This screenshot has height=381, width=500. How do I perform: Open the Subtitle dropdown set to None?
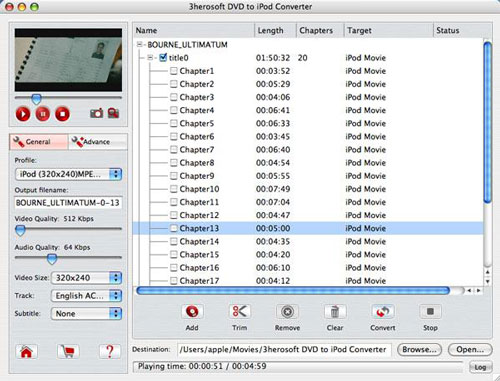[x=86, y=313]
